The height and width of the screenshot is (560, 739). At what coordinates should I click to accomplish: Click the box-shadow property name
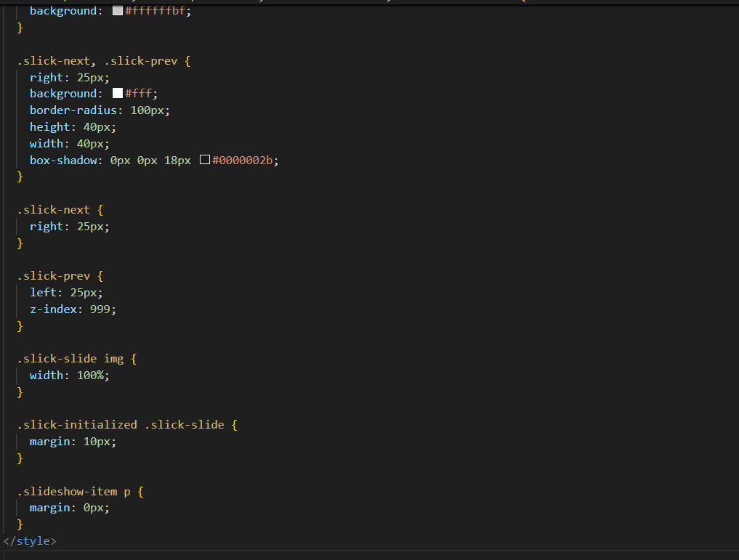click(66, 161)
